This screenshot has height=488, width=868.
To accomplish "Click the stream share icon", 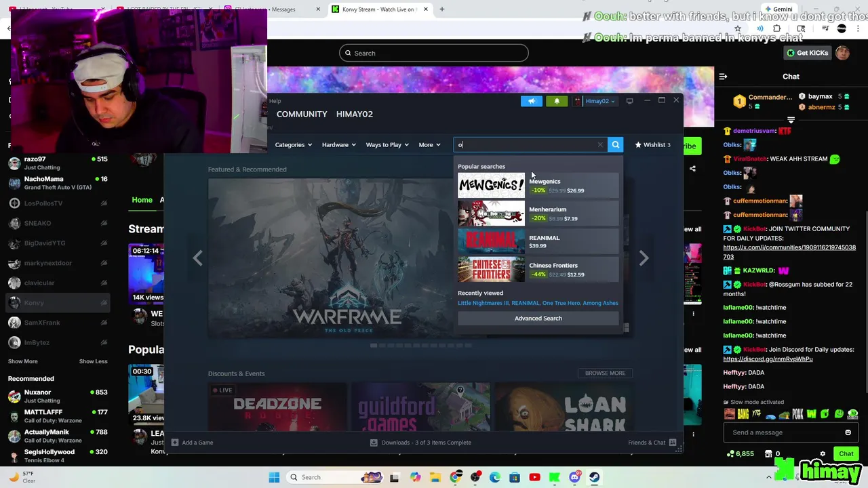I will [692, 169].
